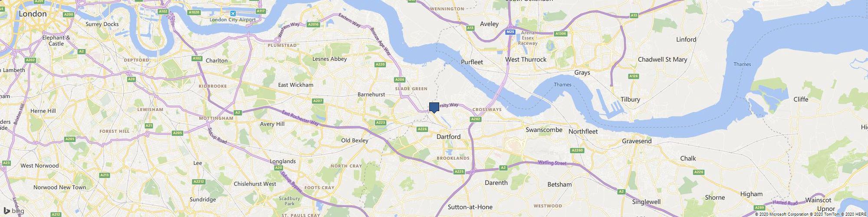Click the Arena Essex Raceway label
This screenshot has width=868, height=217.
point(528,38)
